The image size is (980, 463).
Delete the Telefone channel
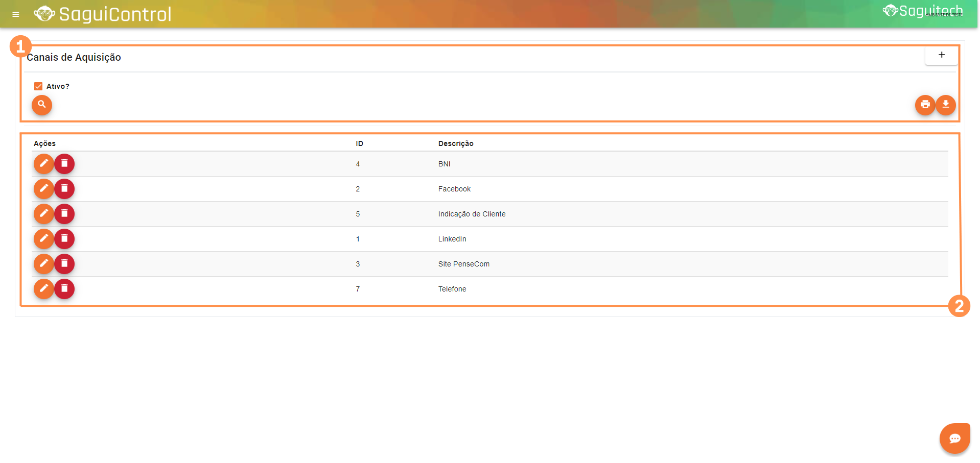point(64,289)
